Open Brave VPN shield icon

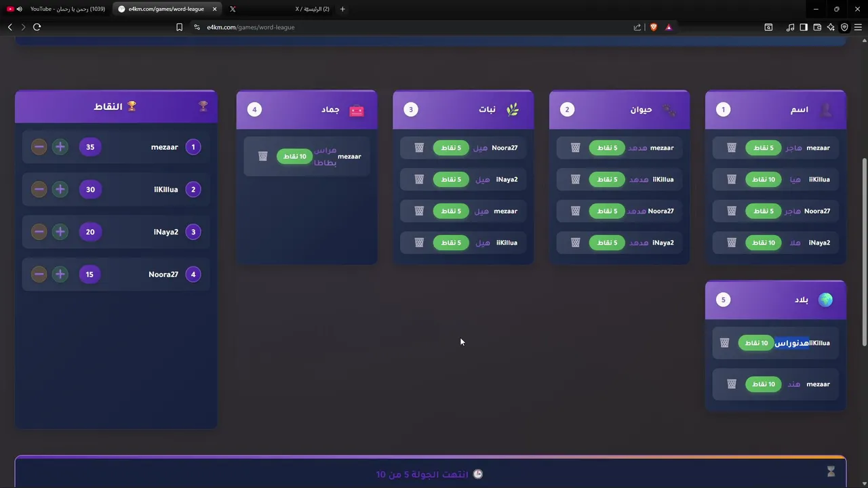tap(844, 27)
